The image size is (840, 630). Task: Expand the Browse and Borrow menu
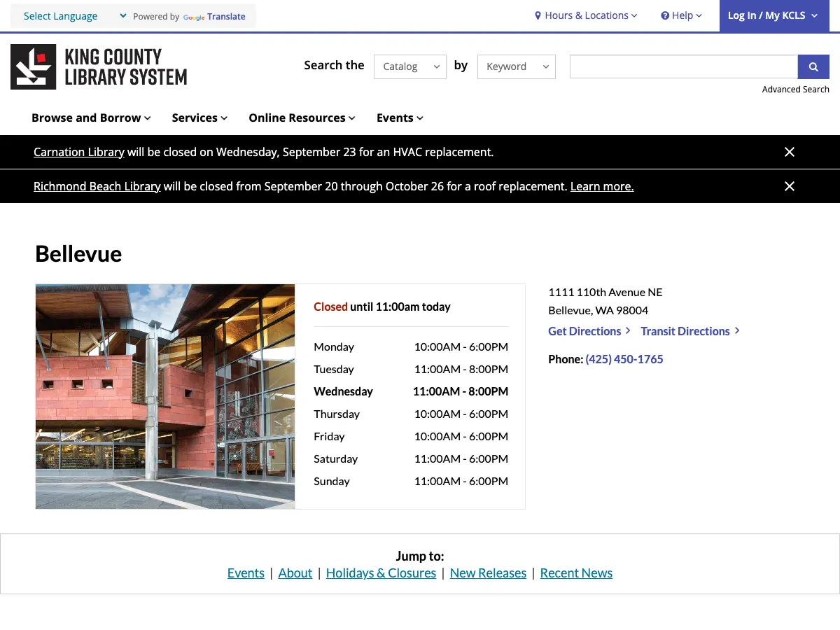point(91,118)
